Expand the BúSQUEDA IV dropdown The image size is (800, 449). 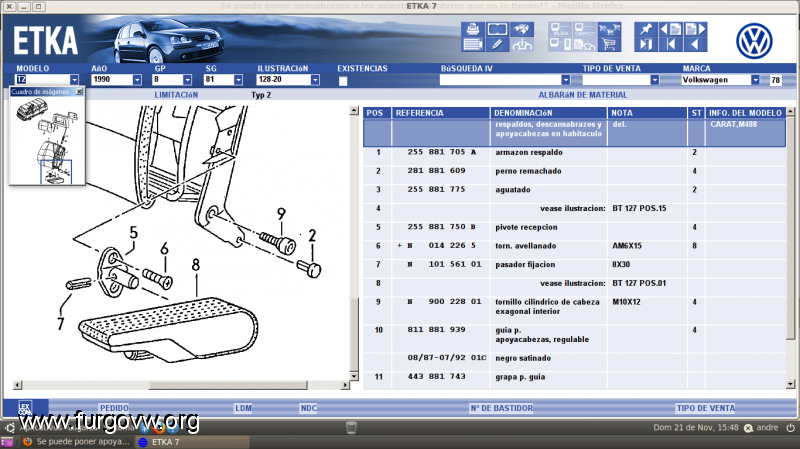565,80
